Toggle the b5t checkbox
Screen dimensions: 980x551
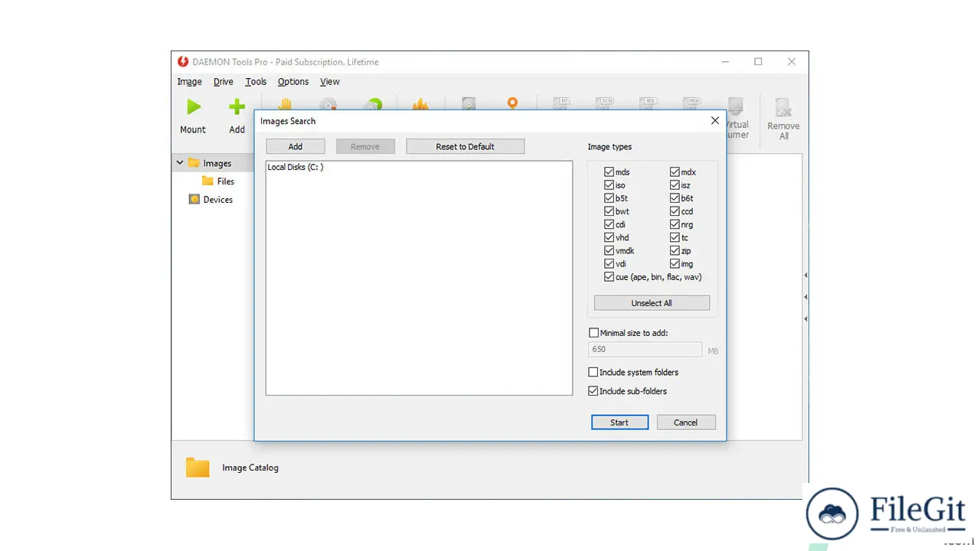point(609,198)
